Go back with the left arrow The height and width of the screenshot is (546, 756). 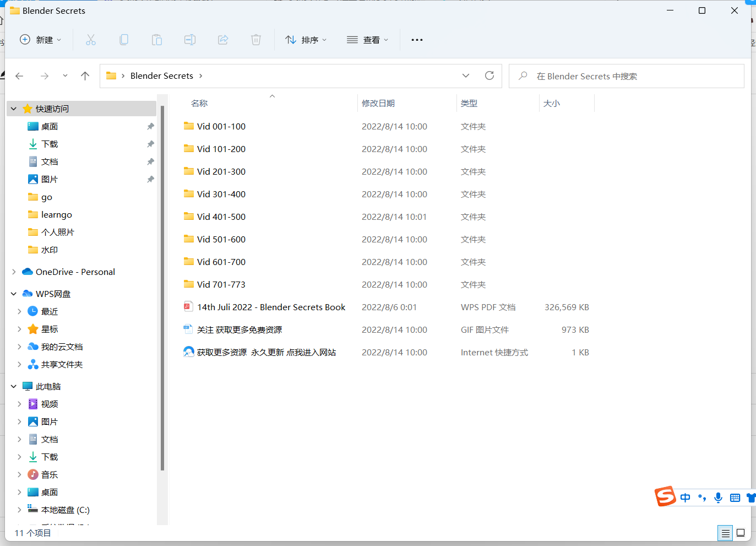19,76
